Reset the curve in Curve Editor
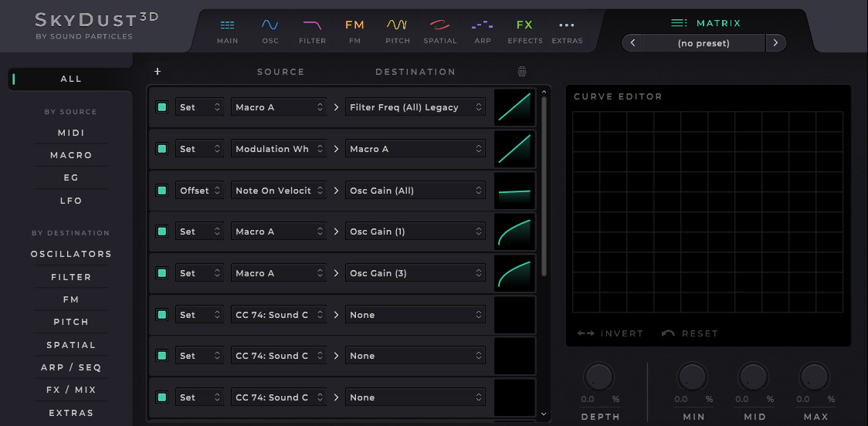 (690, 333)
